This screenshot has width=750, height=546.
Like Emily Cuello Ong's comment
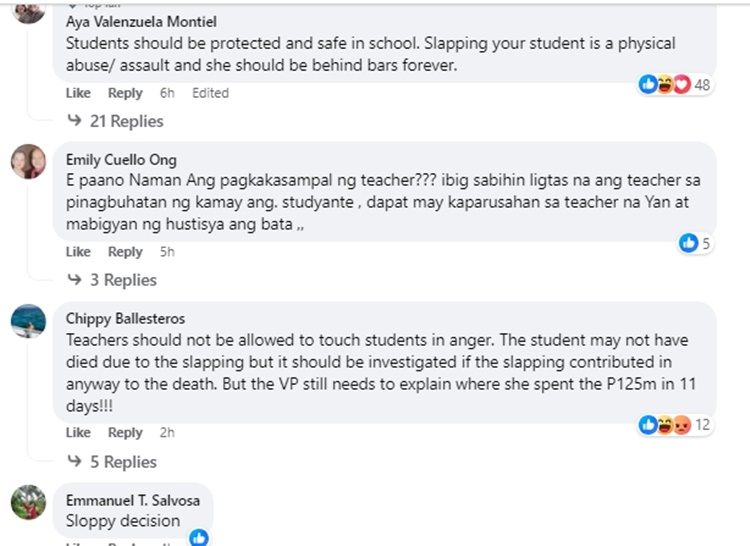[78, 252]
